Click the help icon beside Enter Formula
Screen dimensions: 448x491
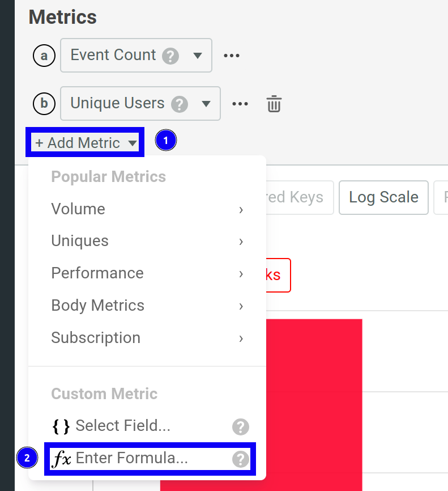(x=240, y=458)
